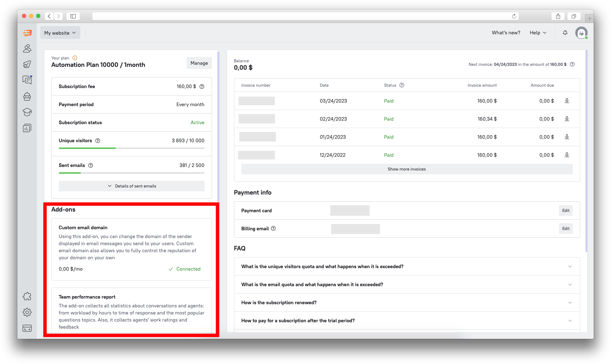Edit the Payment card
611x364 pixels.
(566, 210)
